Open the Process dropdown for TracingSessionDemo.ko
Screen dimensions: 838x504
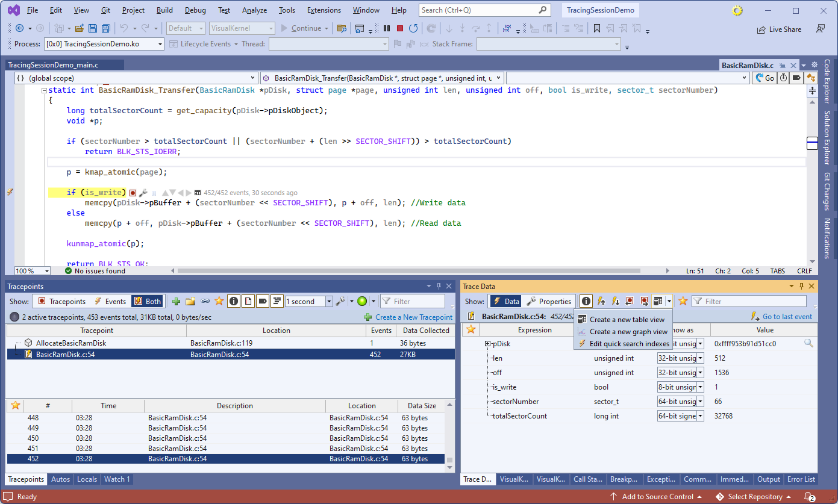click(x=160, y=44)
